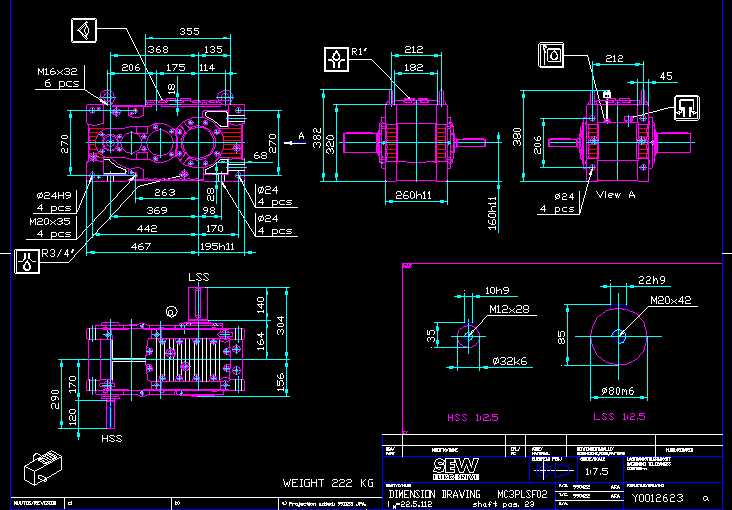
Task: Click the '6 pcs' quantity note
Action: click(62, 85)
